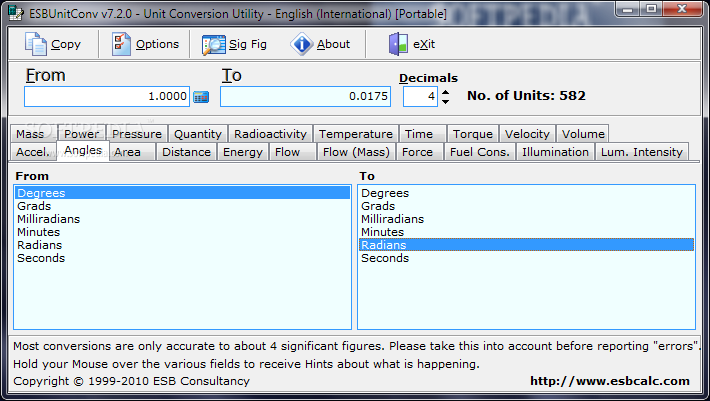Open the Accel. tab
This screenshot has width=710, height=401.
click(x=33, y=152)
